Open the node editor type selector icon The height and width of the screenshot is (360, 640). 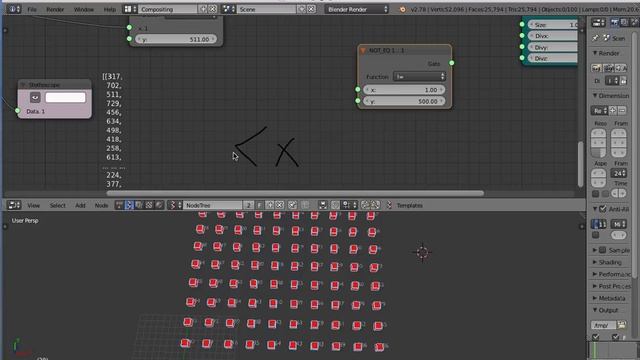(x=14, y=205)
